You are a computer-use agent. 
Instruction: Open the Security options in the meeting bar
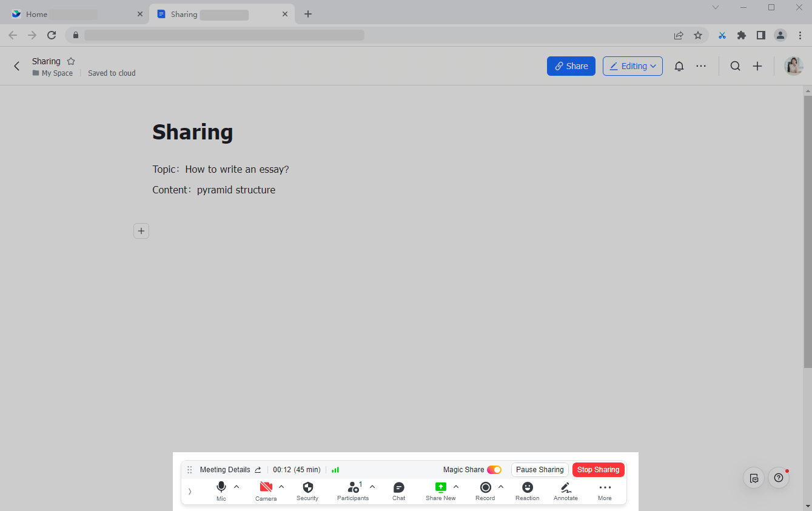[307, 487]
